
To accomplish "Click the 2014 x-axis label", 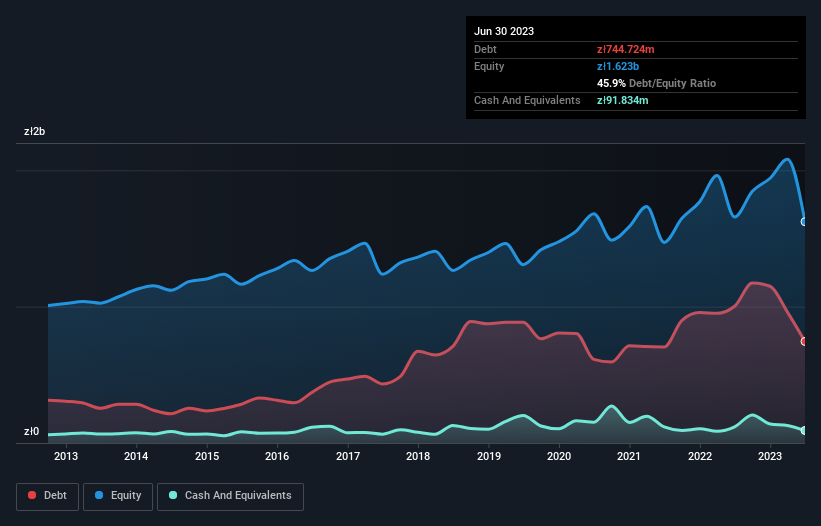I will click(x=136, y=456).
